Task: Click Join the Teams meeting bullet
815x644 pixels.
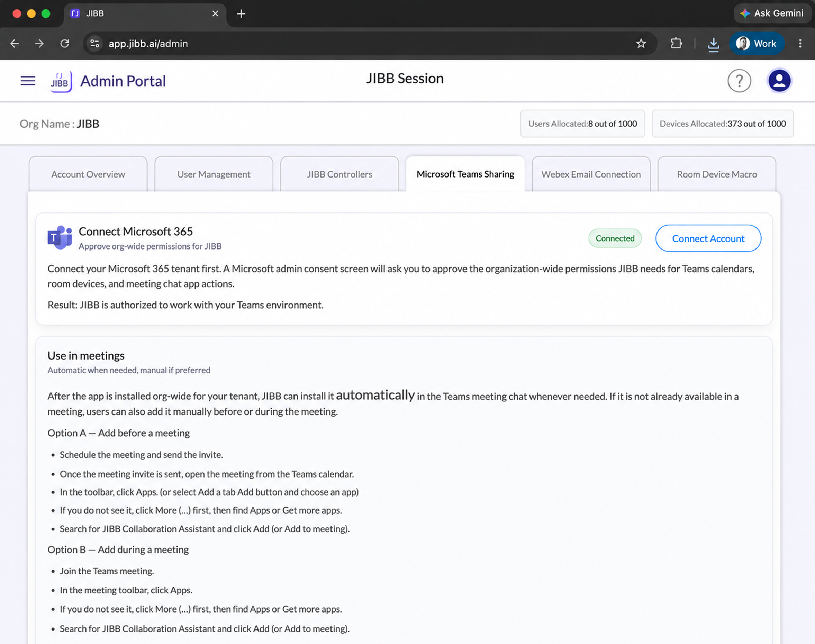Action: pyautogui.click(x=107, y=571)
